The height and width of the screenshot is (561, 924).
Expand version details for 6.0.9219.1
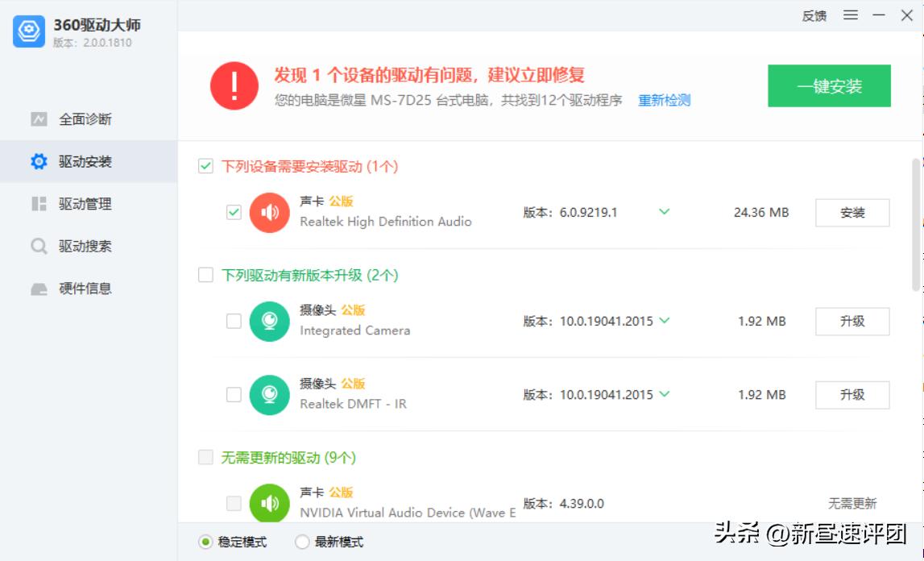click(x=664, y=211)
